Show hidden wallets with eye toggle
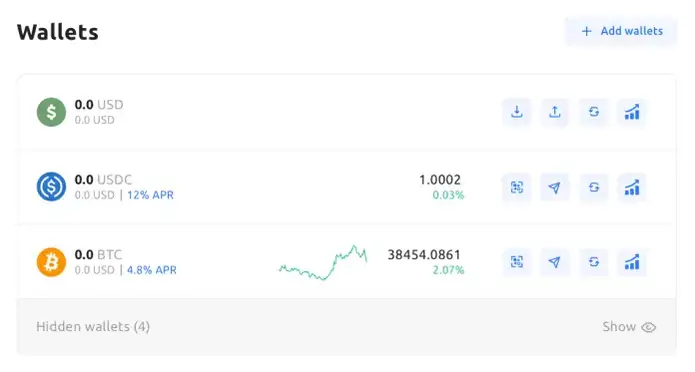Image resolution: width=695 pixels, height=372 pixels. [x=629, y=327]
